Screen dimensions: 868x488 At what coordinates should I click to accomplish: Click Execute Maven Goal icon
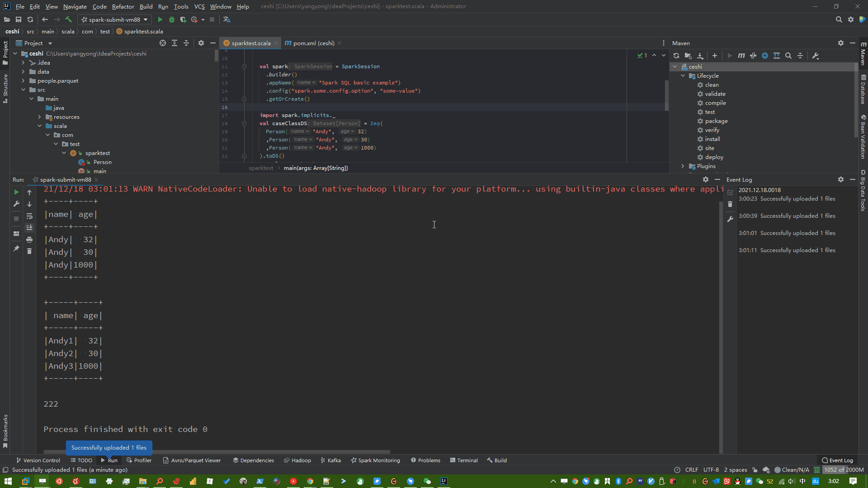741,56
